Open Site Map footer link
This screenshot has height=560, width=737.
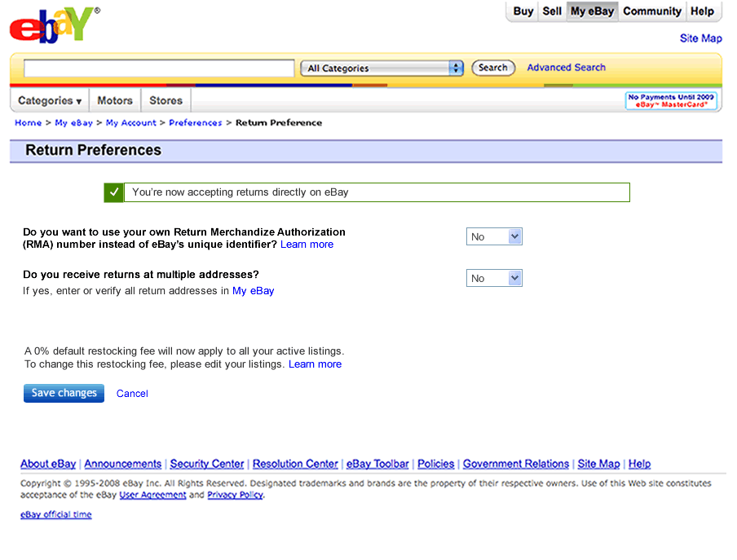click(598, 464)
